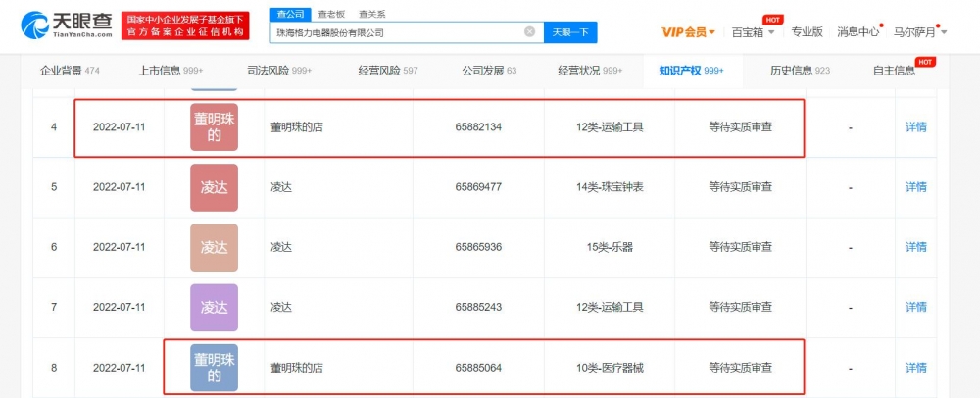Viewport: 980px width, 398px height.
Task: Open 详情 for trademark 65882134
Action: pyautogui.click(x=915, y=126)
